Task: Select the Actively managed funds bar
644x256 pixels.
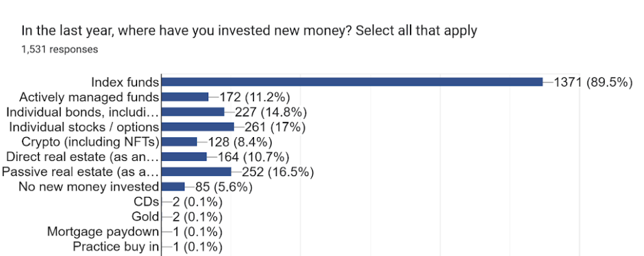Action: (185, 97)
